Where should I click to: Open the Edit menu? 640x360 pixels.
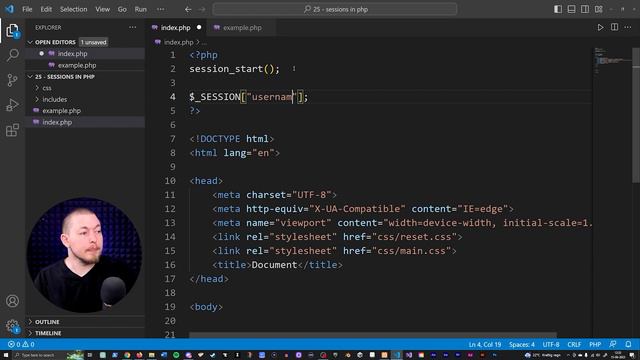46,9
